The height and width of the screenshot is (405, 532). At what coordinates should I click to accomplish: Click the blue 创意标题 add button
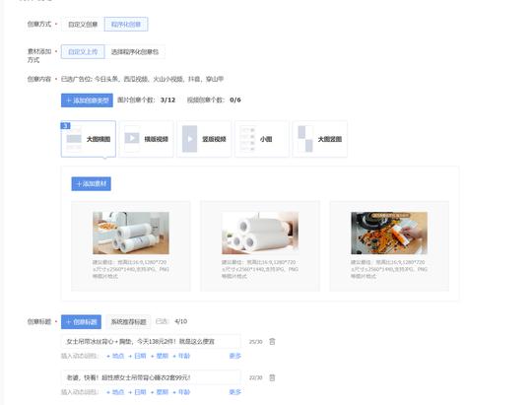point(81,322)
